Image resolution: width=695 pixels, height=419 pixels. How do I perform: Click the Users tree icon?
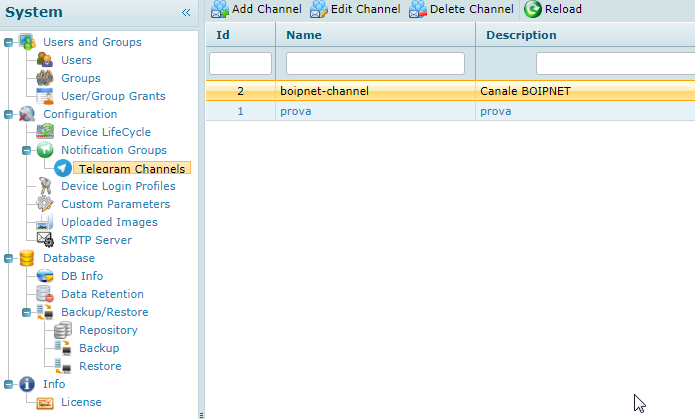point(45,60)
